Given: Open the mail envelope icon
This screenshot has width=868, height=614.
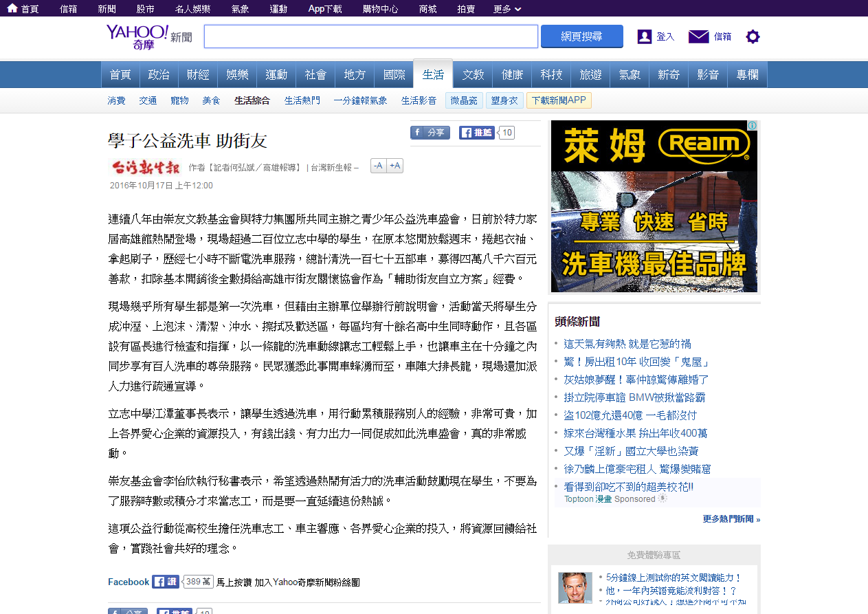Looking at the screenshot, I should [698, 36].
